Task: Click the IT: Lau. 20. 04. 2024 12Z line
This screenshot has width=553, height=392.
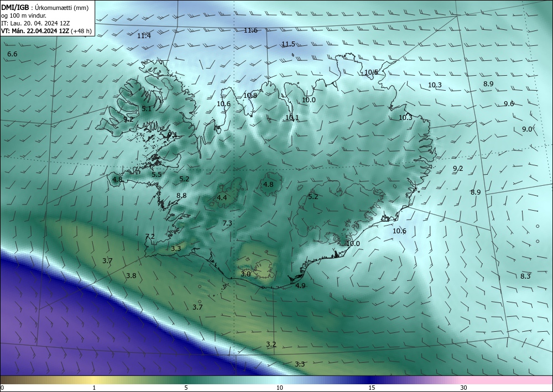Action: 35,23
